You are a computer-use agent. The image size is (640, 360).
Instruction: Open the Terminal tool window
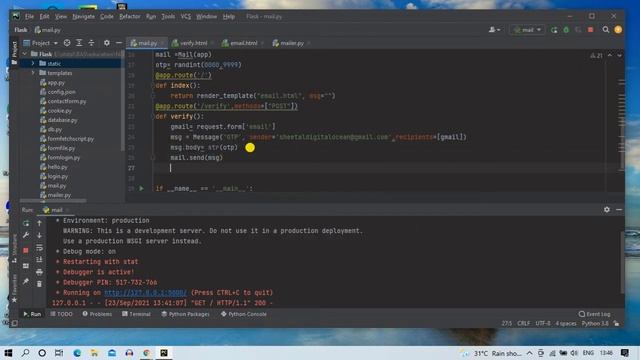[136, 314]
